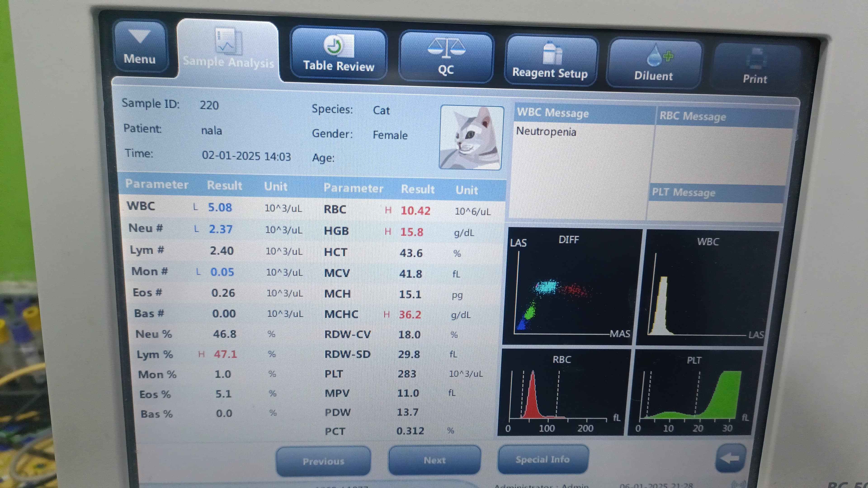Open the QC scales screen
Screen dimensions: 868x488
[x=446, y=57]
